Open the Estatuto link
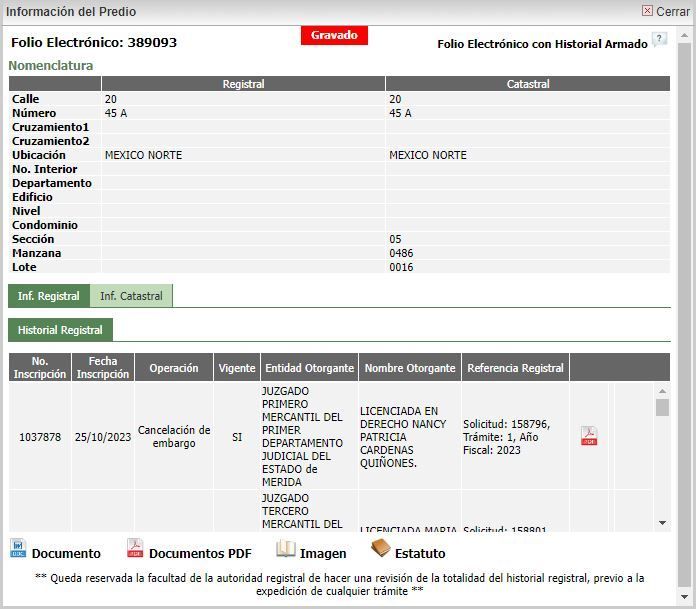Screen dimensions: 696x609 click(x=420, y=554)
